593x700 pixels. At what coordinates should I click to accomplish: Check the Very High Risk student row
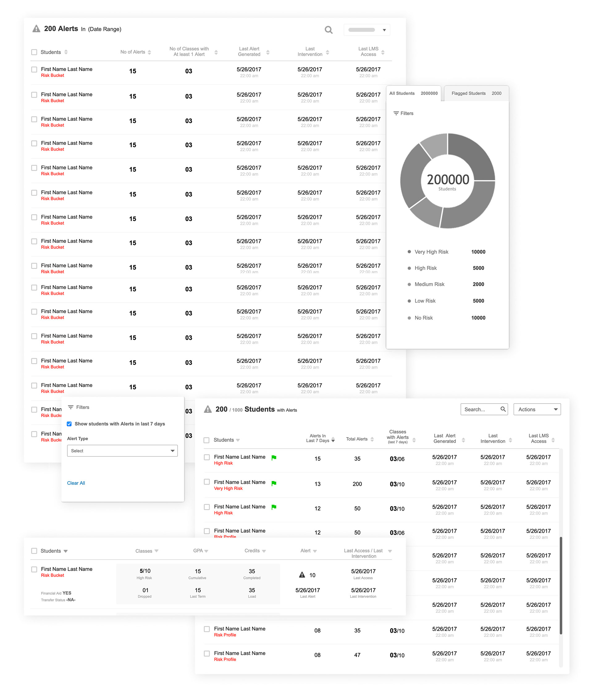[207, 482]
